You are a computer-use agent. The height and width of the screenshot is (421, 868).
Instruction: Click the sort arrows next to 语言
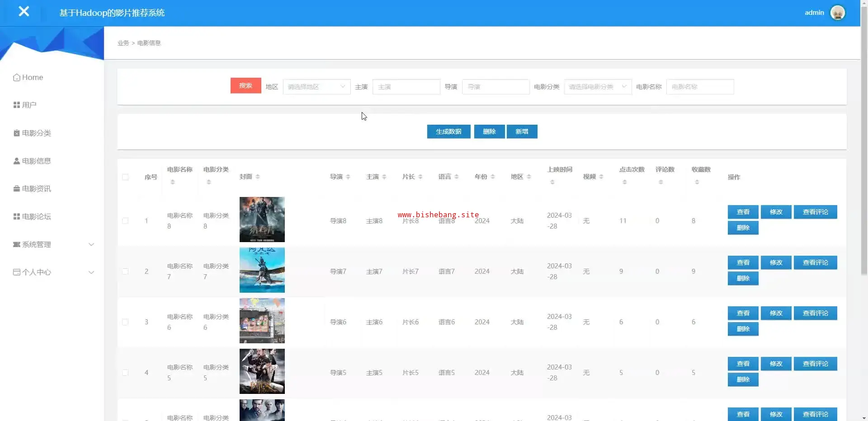tap(457, 177)
